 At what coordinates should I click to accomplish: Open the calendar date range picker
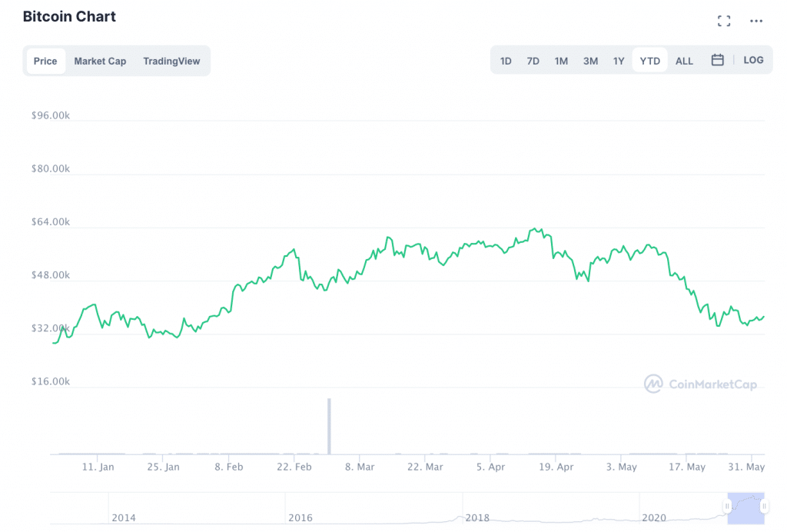[717, 60]
